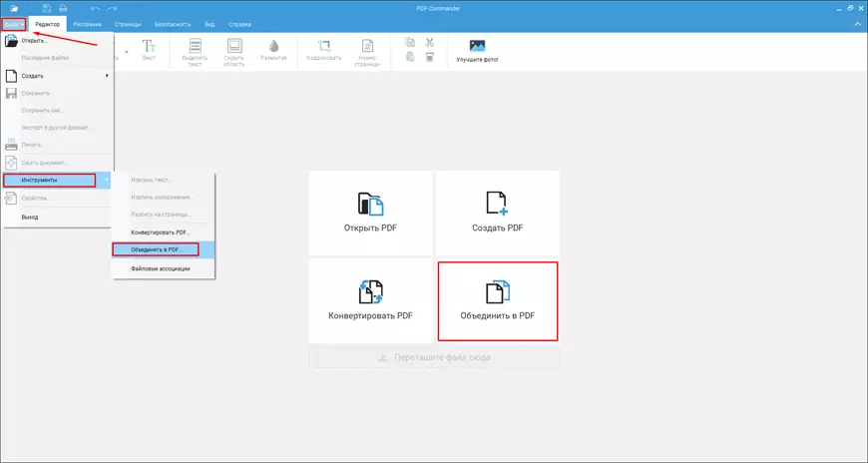This screenshot has width=868, height=463.
Task: Choose Конвертировать PDF... in the Инструменты submenu
Action: (x=163, y=232)
